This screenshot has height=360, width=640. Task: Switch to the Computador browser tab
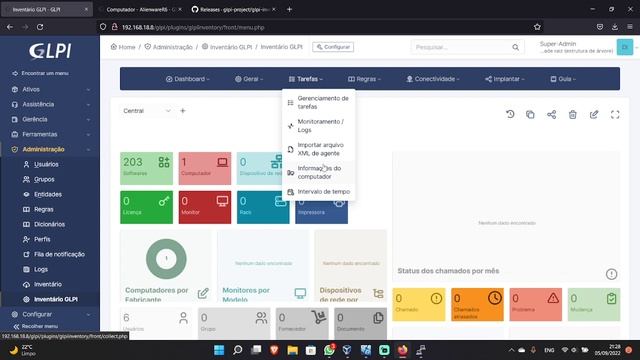coord(141,9)
